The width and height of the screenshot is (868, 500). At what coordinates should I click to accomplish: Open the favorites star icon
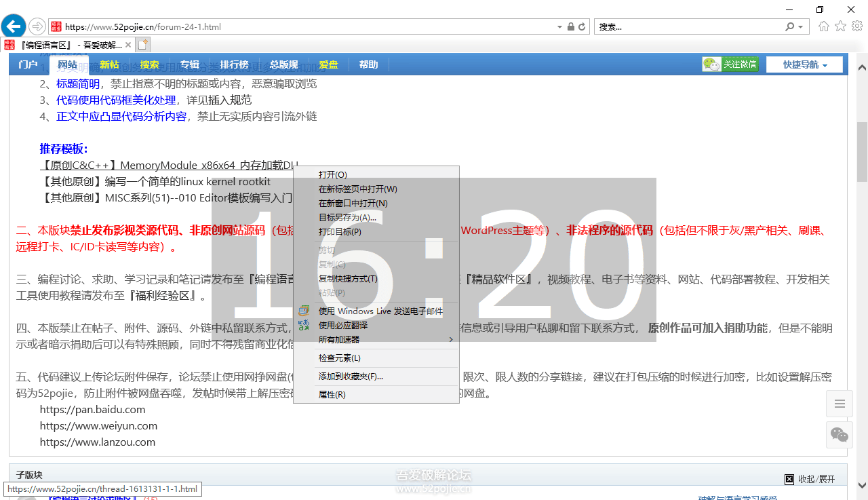point(841,26)
